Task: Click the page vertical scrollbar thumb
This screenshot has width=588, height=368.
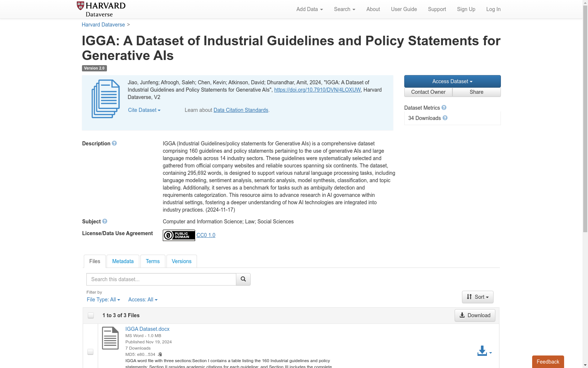Action: [585, 119]
